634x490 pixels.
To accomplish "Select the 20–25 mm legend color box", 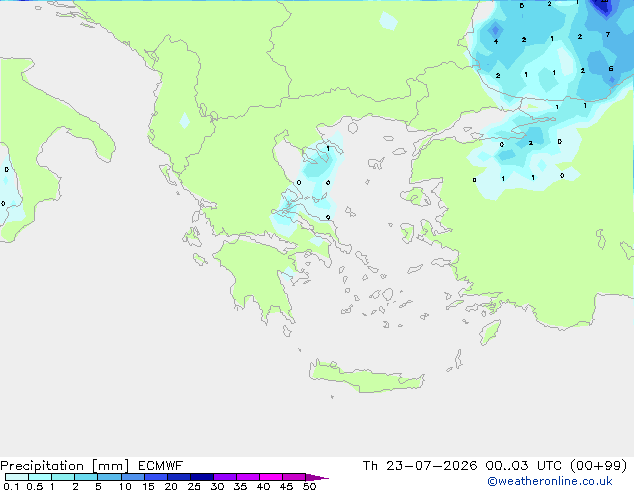I will click(179, 477).
